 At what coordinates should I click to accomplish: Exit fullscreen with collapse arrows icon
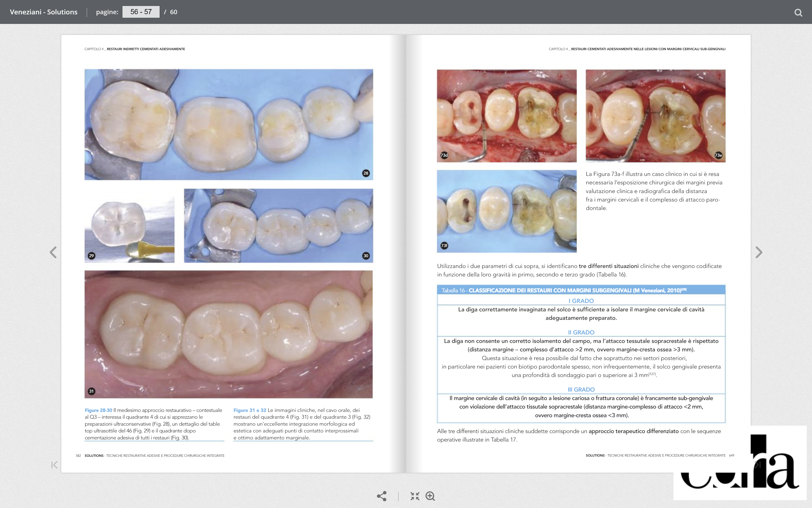[415, 496]
